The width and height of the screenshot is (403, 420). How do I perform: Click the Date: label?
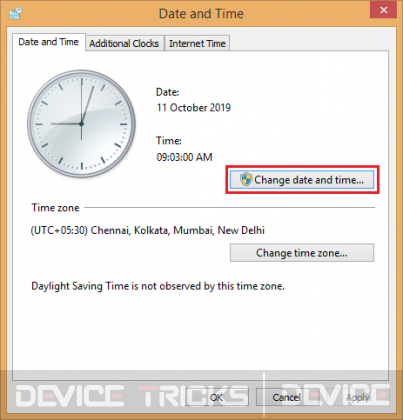(x=167, y=92)
